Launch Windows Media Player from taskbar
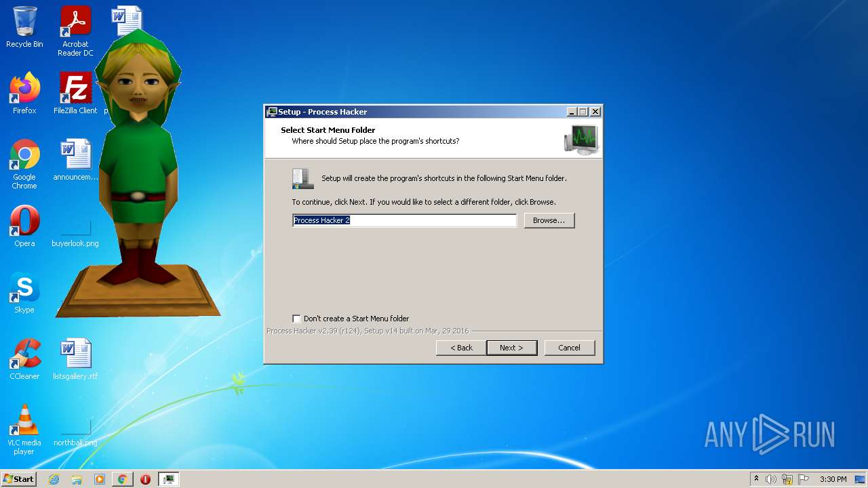Image resolution: width=868 pixels, height=488 pixels. 100,479
